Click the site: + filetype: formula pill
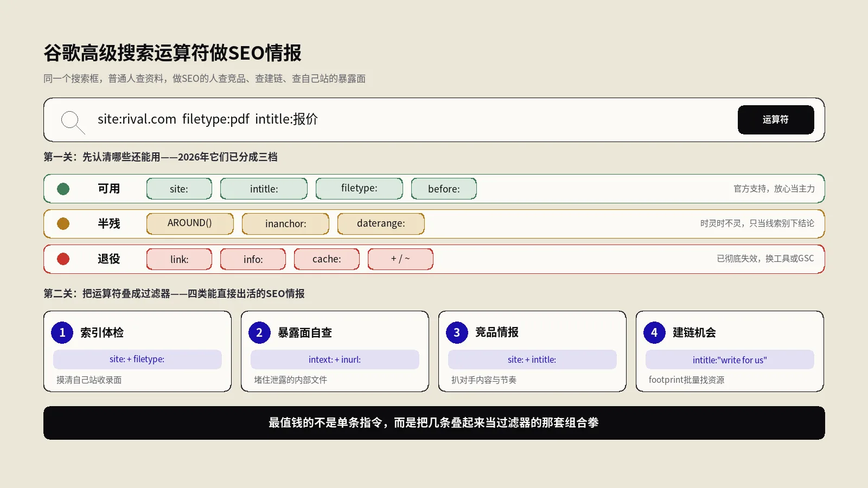Image resolution: width=868 pixels, height=488 pixels. [x=137, y=359]
